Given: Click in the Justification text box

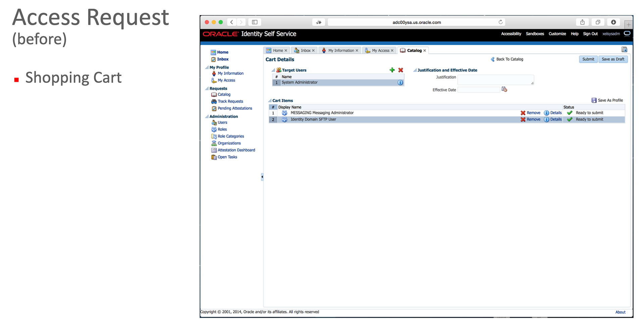Looking at the screenshot, I should pos(496,80).
